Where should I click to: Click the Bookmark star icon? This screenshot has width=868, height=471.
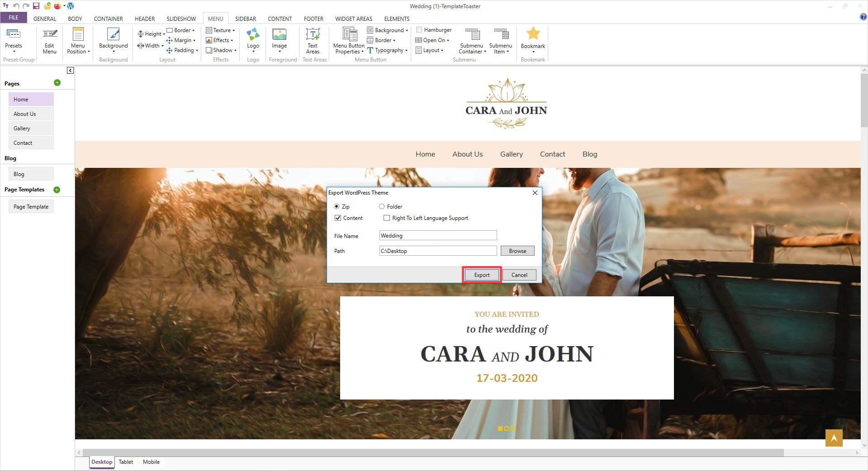[x=533, y=34]
